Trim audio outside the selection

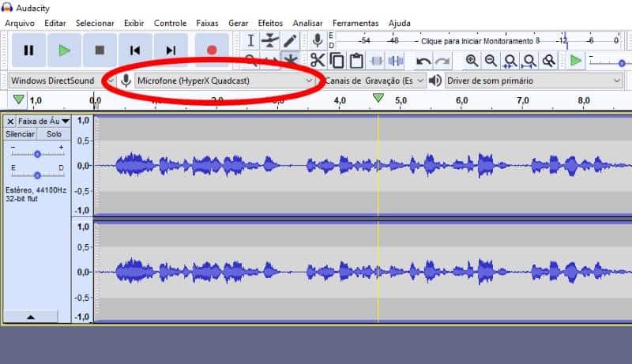click(376, 61)
